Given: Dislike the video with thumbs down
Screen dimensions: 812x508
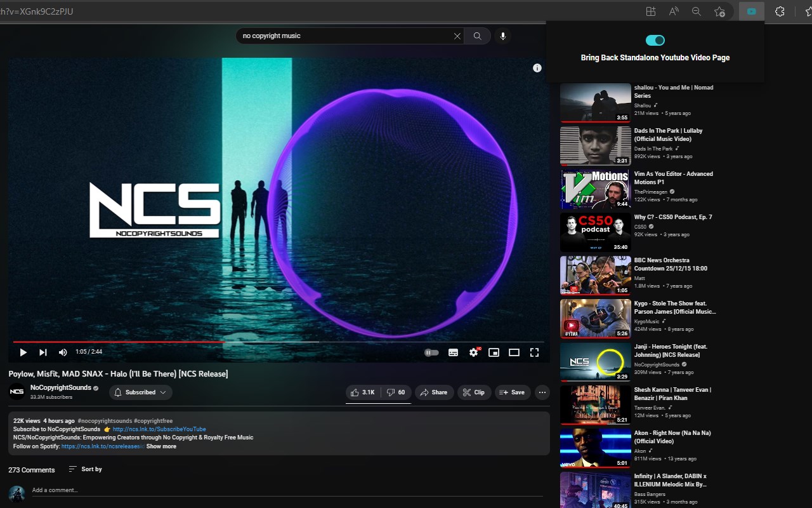Looking at the screenshot, I should click(396, 392).
